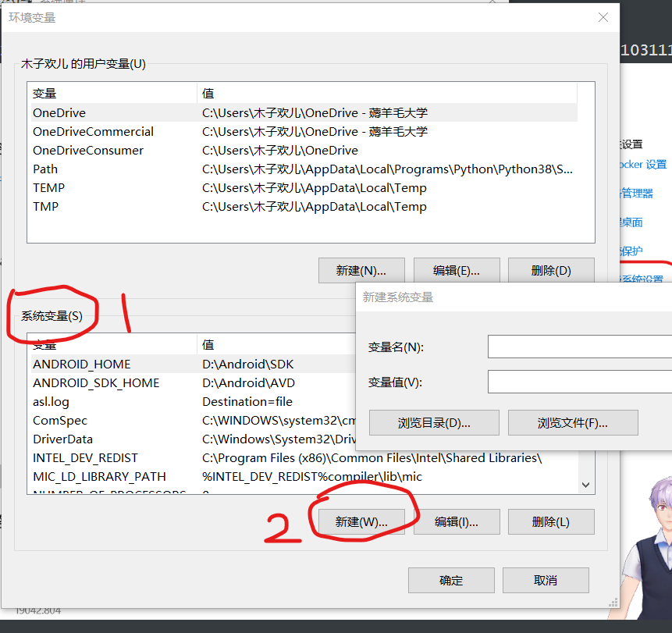Open the 保护 link in background window
The image size is (672, 633).
pos(631,251)
